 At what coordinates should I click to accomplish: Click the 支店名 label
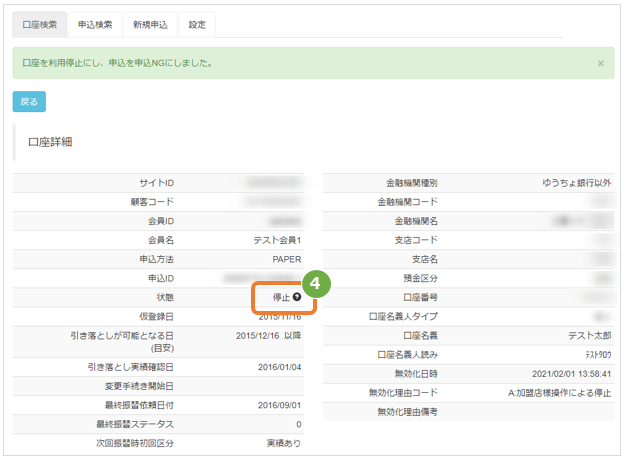pos(425,259)
